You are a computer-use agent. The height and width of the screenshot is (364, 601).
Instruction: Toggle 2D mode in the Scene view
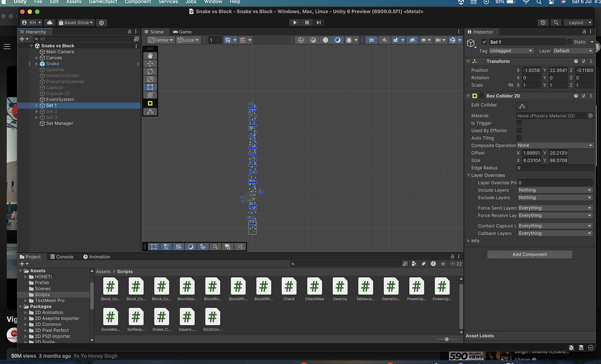370,40
